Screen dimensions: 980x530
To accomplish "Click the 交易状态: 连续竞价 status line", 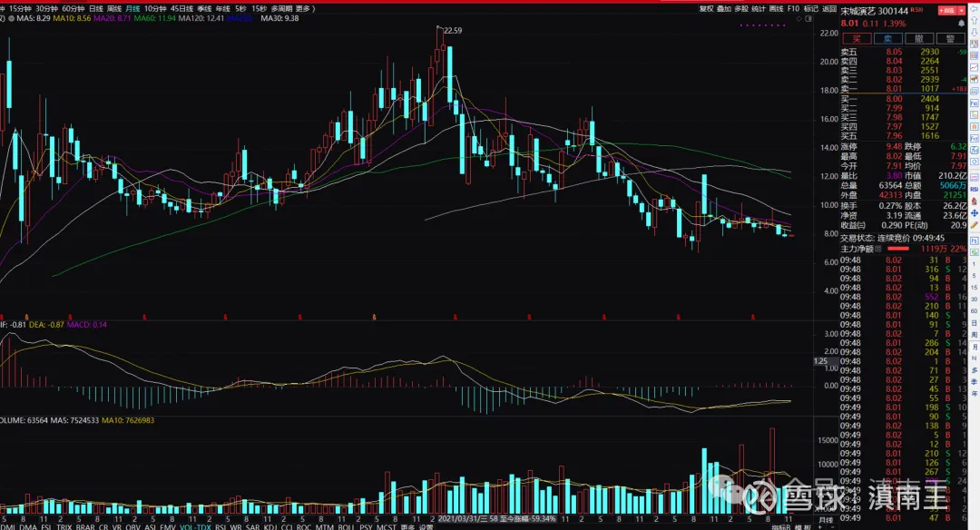I will (x=893, y=238).
